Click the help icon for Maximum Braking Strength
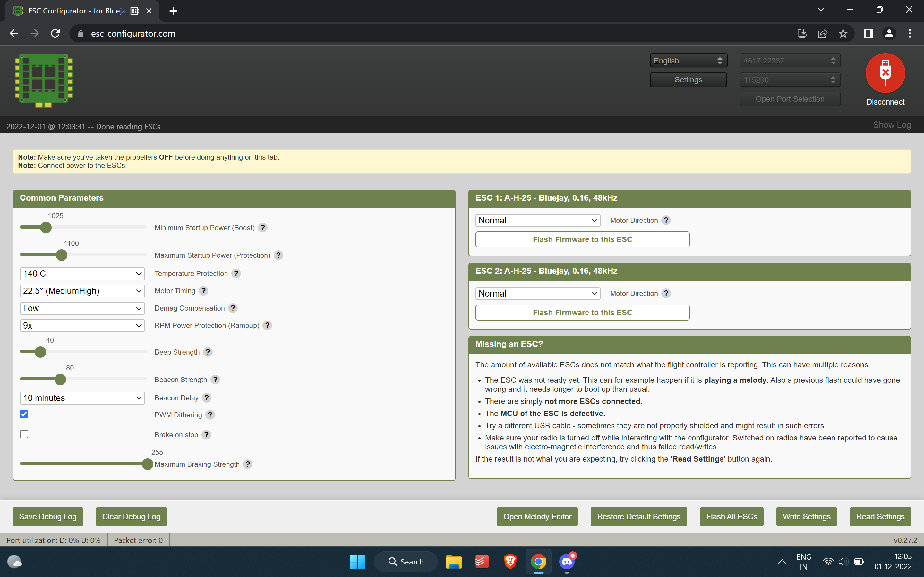Screen dimensions: 924x577 coord(248,464)
